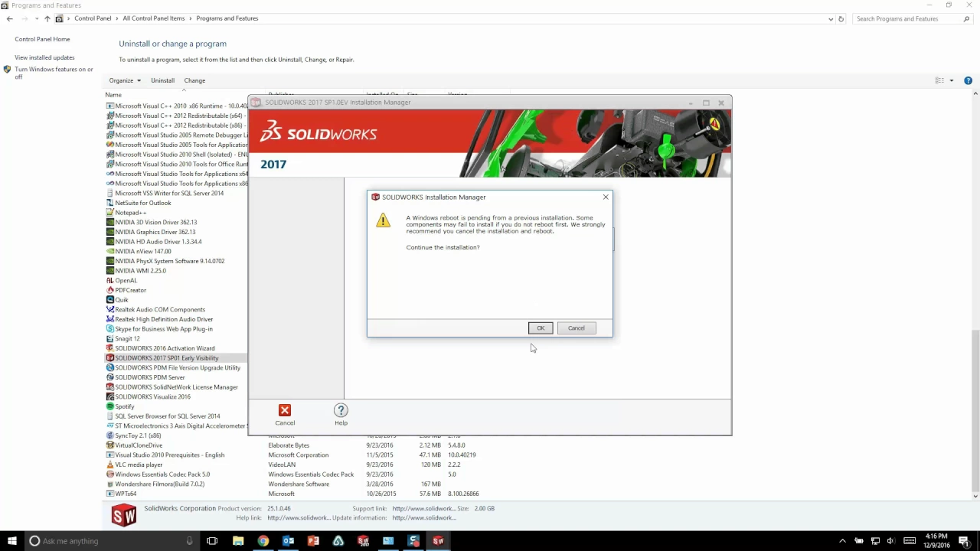Go back using the navigation back arrow
Viewport: 980px width, 551px height.
[10, 18]
